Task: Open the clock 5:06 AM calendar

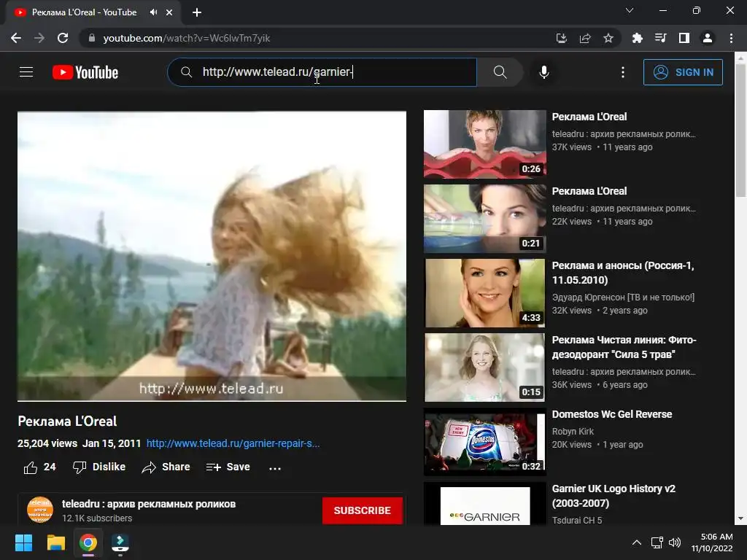Action: (712, 542)
